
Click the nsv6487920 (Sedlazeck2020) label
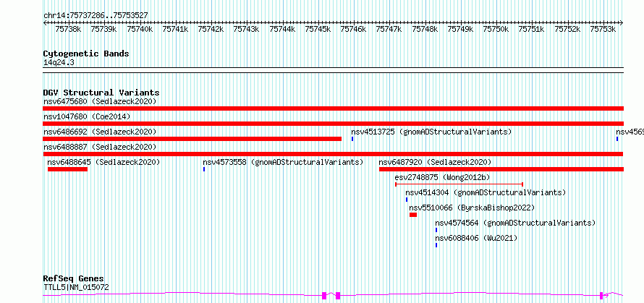pos(435,162)
